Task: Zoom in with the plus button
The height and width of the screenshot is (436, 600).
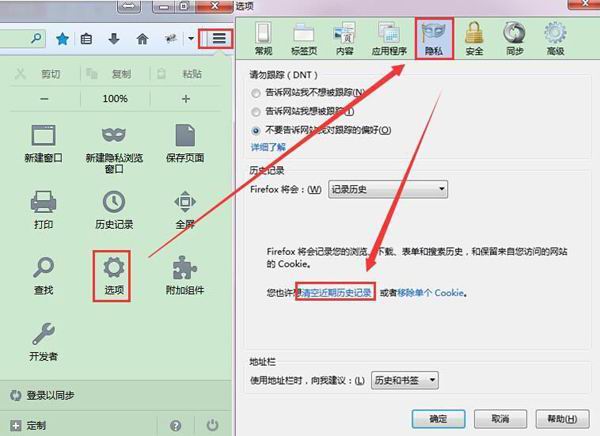Action: click(186, 99)
